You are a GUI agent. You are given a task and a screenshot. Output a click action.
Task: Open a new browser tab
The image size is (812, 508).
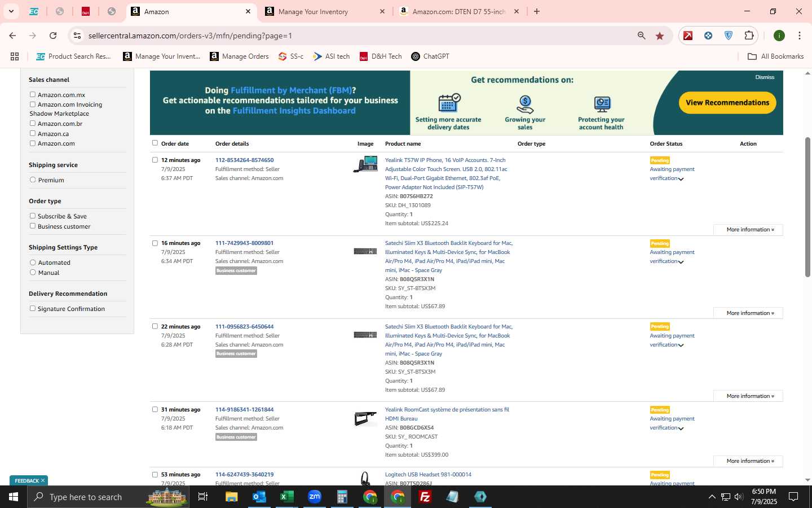pyautogui.click(x=537, y=11)
